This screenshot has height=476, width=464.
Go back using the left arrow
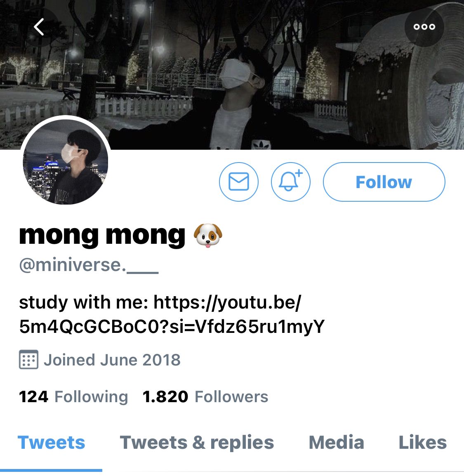(x=39, y=27)
